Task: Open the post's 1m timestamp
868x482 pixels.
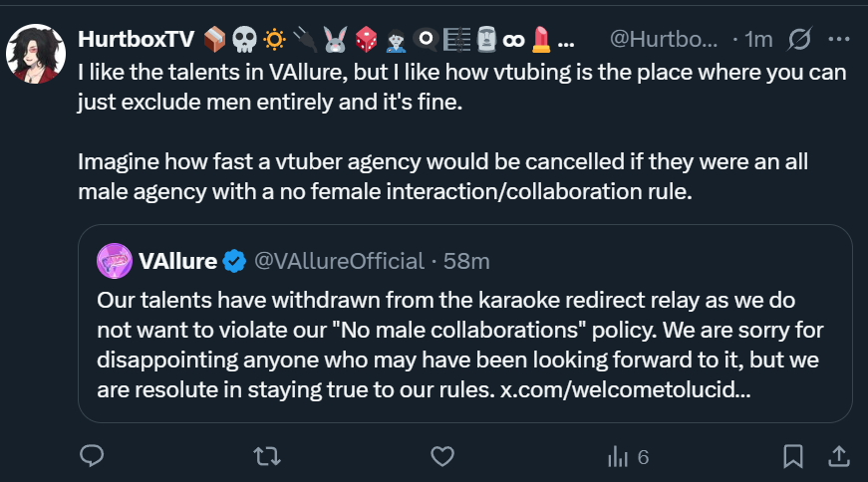Action: pyautogui.click(x=758, y=40)
